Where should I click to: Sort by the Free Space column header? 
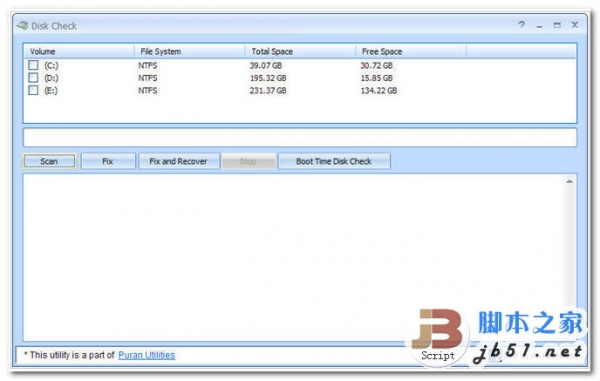coord(411,51)
